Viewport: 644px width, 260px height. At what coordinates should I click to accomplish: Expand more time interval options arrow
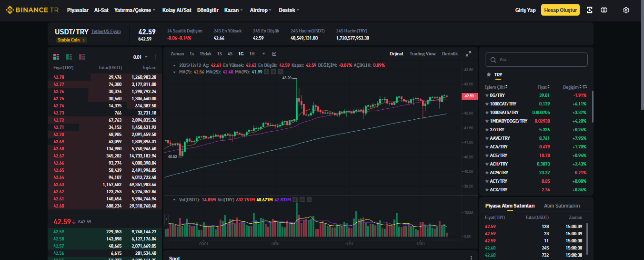263,54
